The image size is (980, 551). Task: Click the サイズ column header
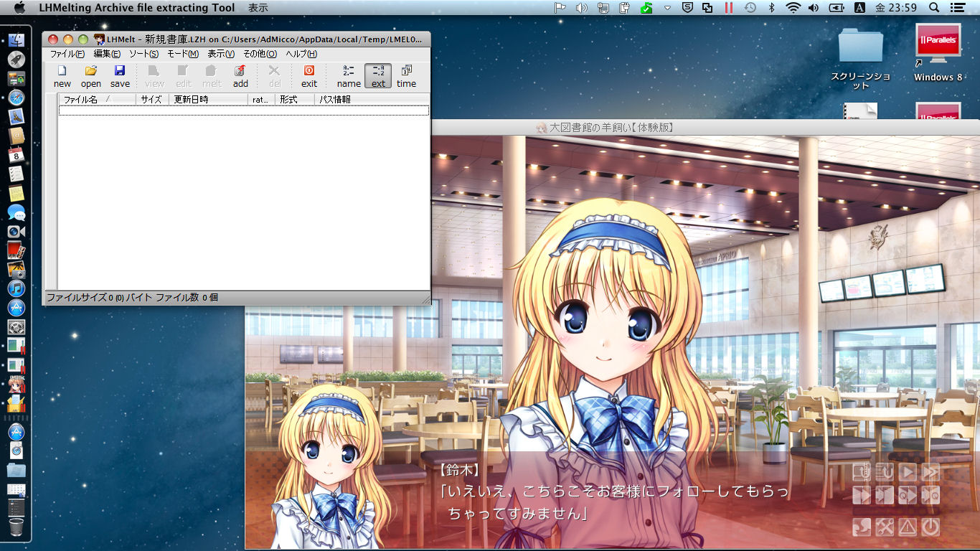(152, 100)
